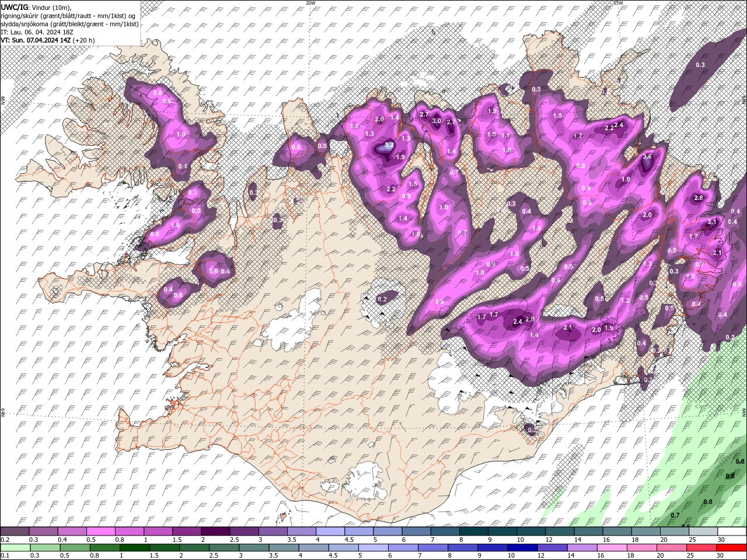The height and width of the screenshot is (560, 747).
Task: Click the 'IT: Lau. 06. 04. 2024 18Z' line
Action: click(37, 32)
